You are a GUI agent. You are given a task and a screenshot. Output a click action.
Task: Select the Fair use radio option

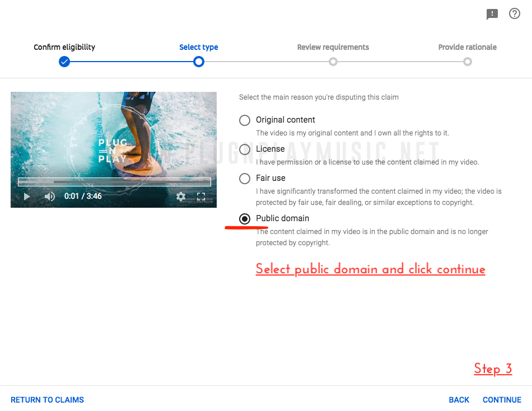coord(245,179)
